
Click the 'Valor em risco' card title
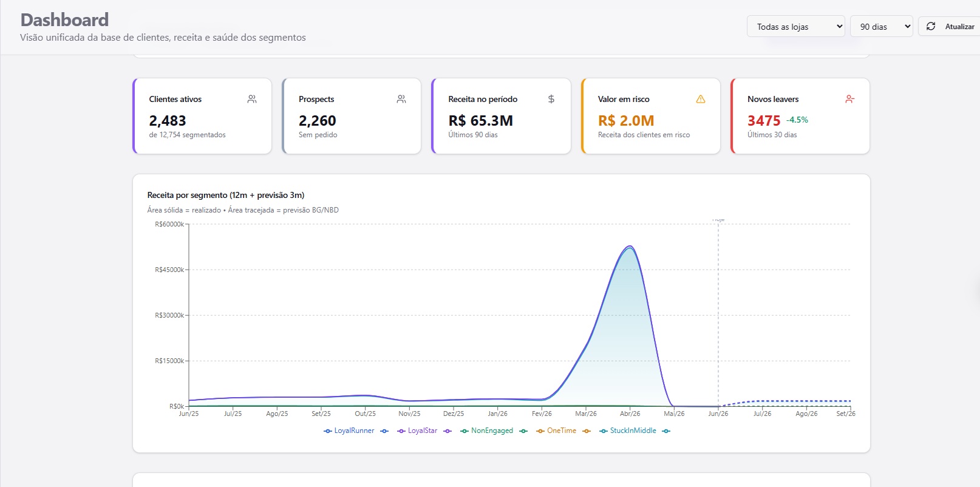point(624,99)
